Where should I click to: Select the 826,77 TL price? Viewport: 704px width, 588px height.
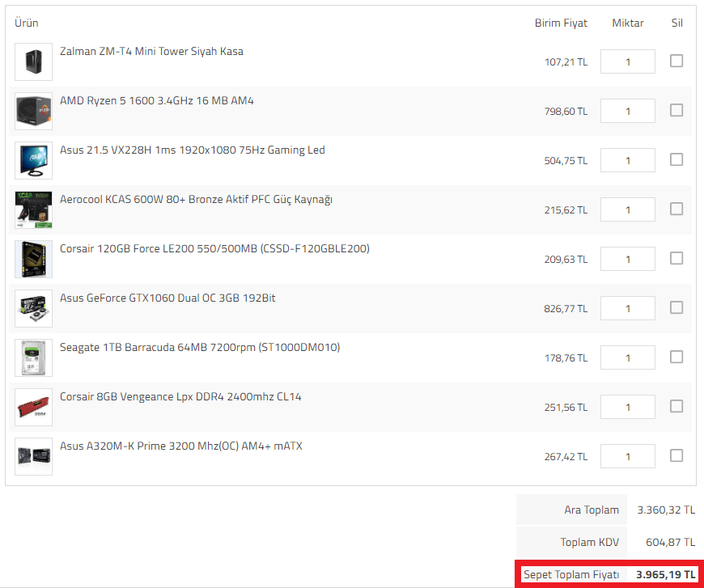coord(566,309)
